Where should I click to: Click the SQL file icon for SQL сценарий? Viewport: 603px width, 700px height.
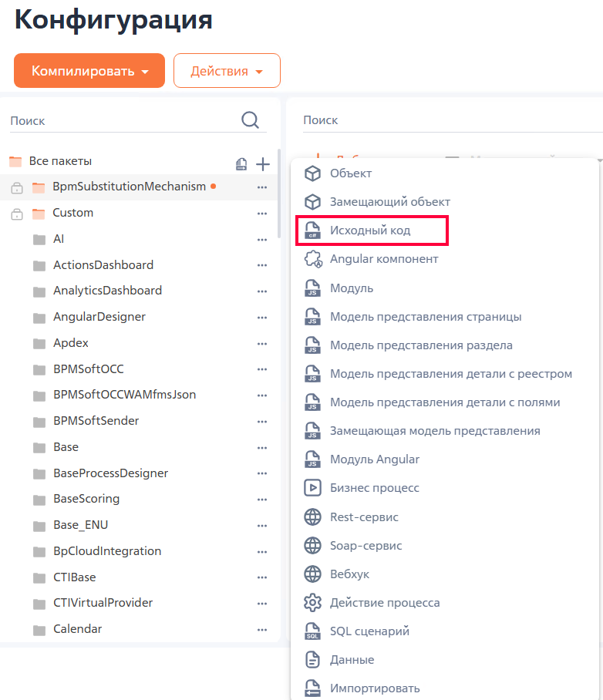312,631
